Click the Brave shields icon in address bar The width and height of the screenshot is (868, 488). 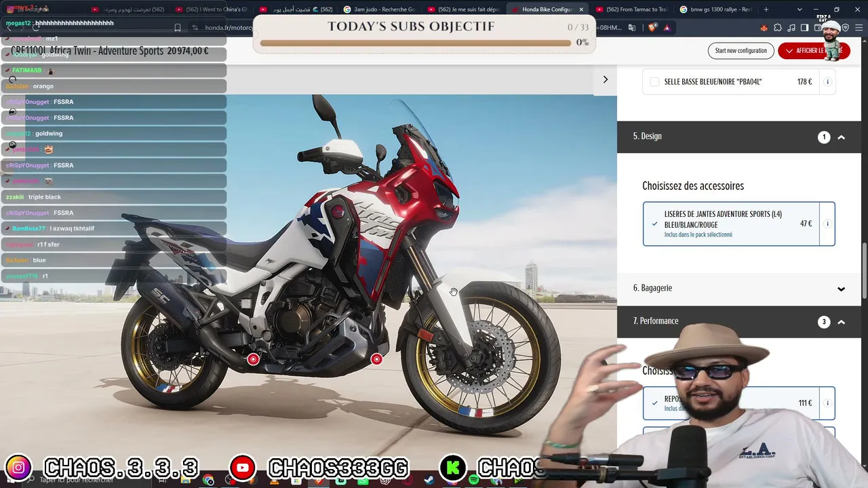[652, 28]
